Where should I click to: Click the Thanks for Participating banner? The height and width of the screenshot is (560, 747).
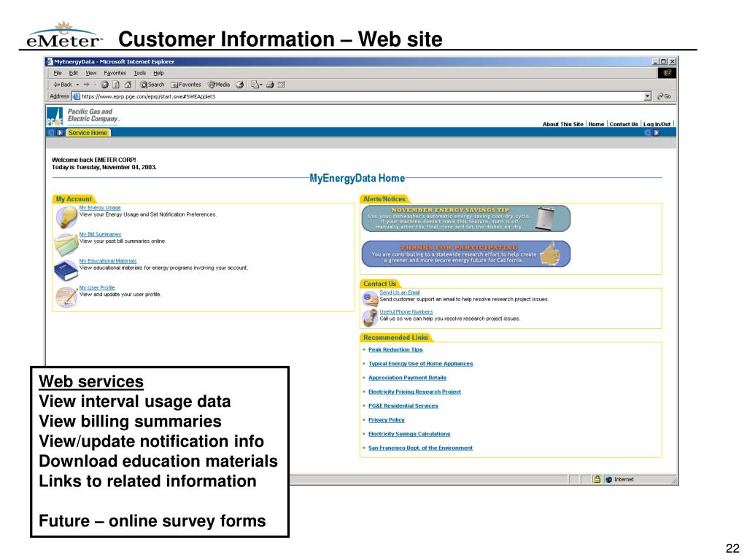point(466,254)
